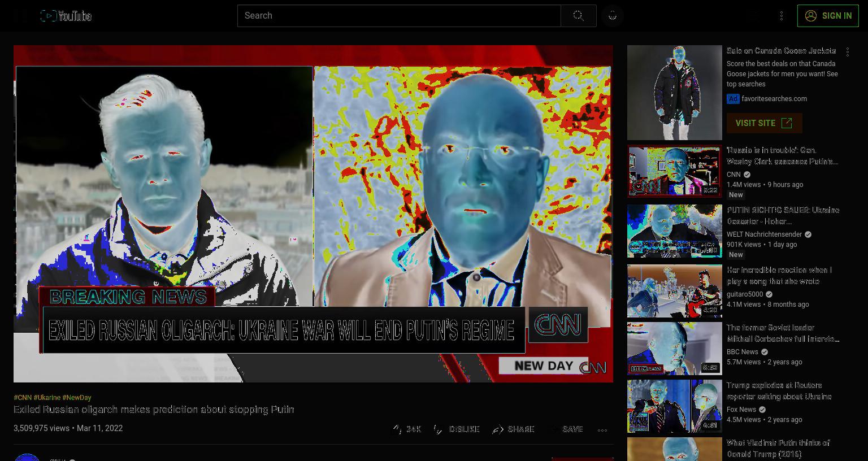The height and width of the screenshot is (461, 868).
Task: Open the guitaro5000 guitar video thumbnail
Action: (x=675, y=291)
